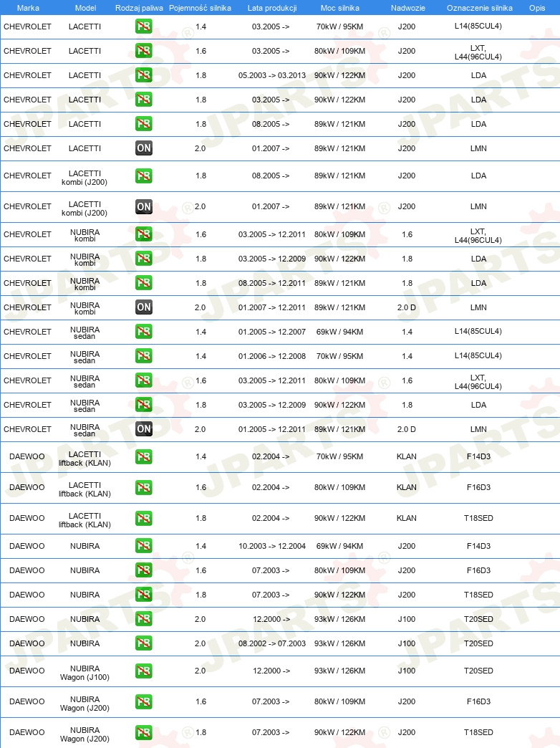Click the Marka column header

28,8
